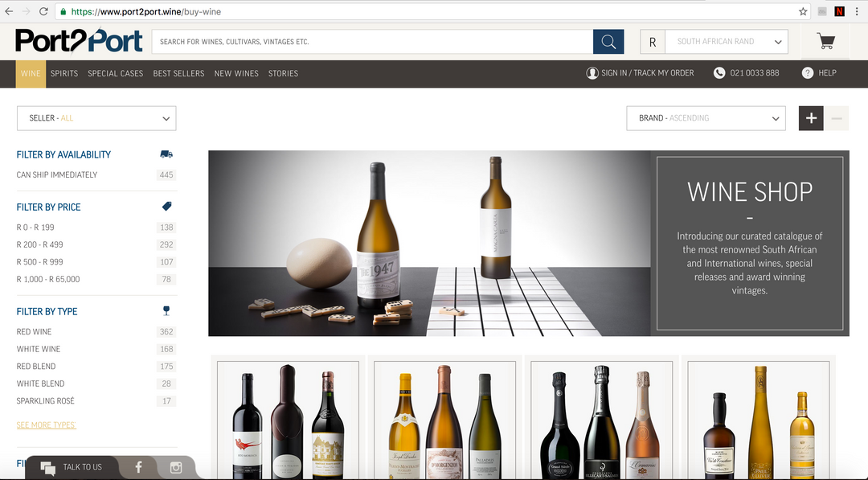The width and height of the screenshot is (868, 480).
Task: Click the Facebook icon in bottom bar
Action: pyautogui.click(x=138, y=467)
